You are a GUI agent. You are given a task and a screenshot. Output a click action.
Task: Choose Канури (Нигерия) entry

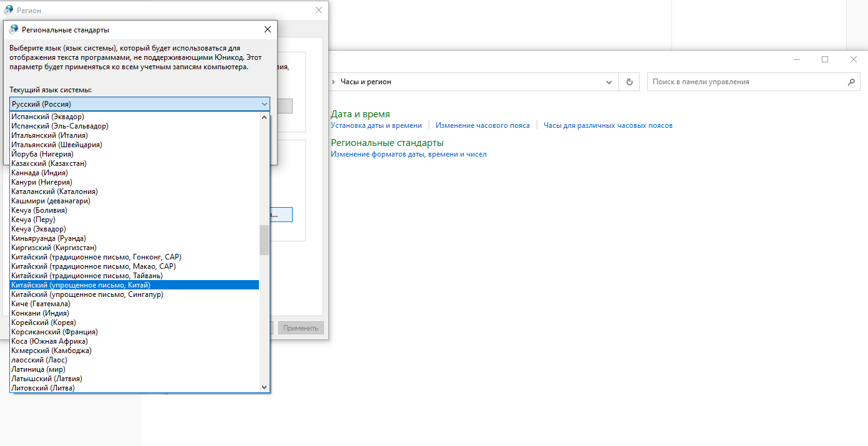pyautogui.click(x=134, y=182)
